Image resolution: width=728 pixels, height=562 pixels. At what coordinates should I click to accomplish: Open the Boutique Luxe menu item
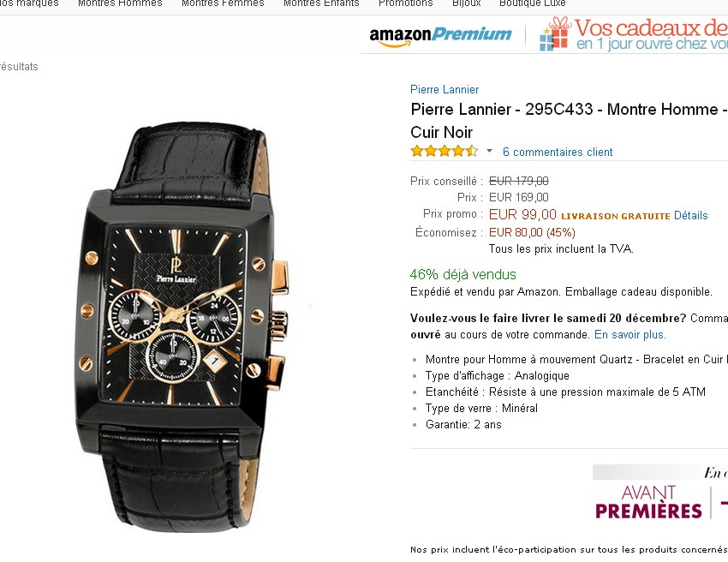tap(532, 3)
